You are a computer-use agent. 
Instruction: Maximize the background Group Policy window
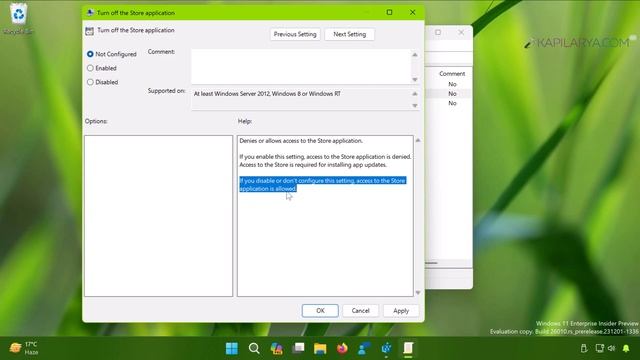438,32
